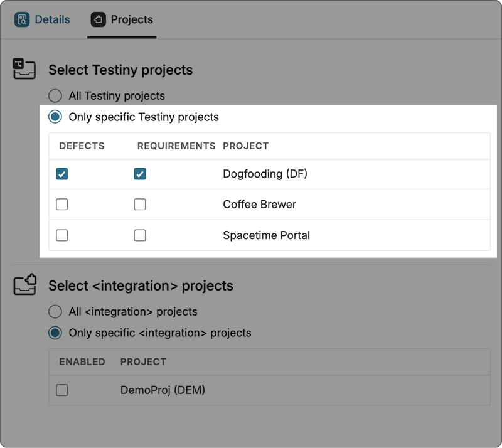
Task: Click the Coffee Brewer project row
Action: 259,205
